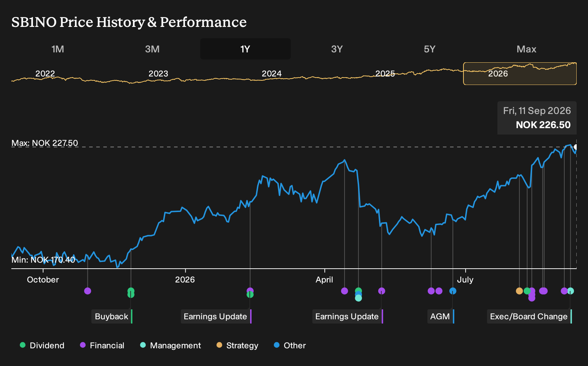Click the Max: NOK 227.50 label
The image size is (588, 366).
(x=45, y=143)
